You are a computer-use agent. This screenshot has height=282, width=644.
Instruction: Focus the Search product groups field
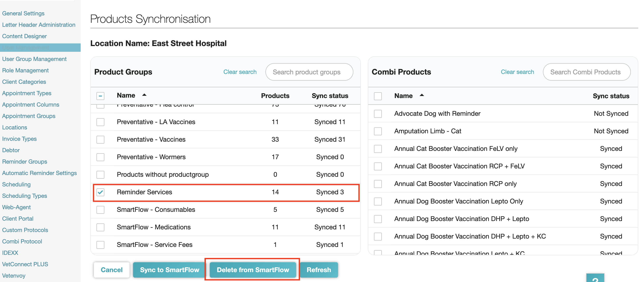pos(309,72)
